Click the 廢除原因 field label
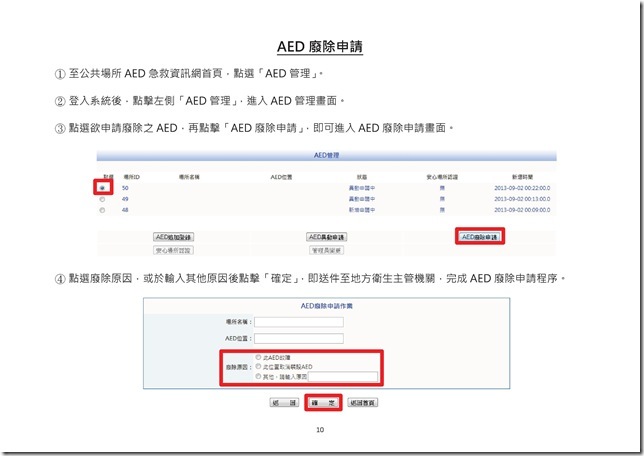 click(239, 367)
